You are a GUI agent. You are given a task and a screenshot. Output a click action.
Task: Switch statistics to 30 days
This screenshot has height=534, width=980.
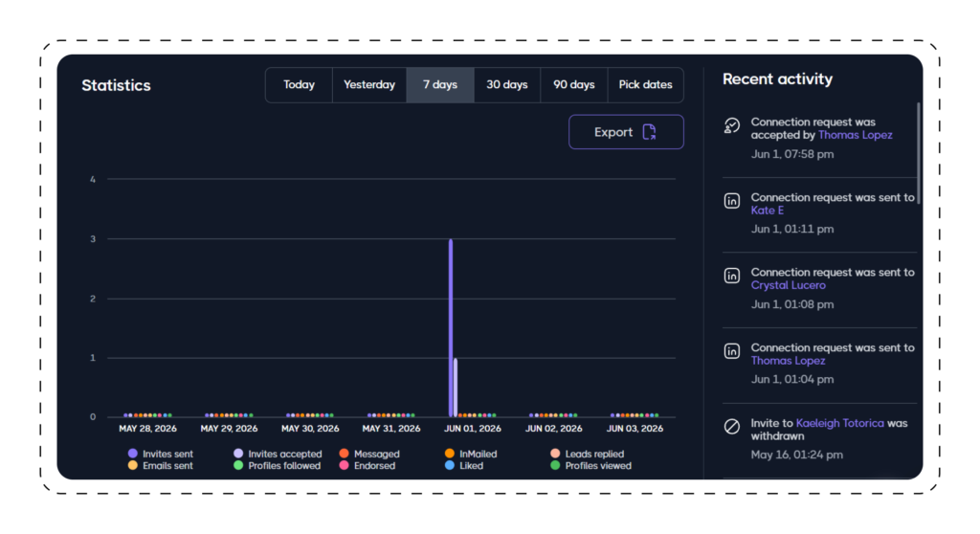[507, 85]
